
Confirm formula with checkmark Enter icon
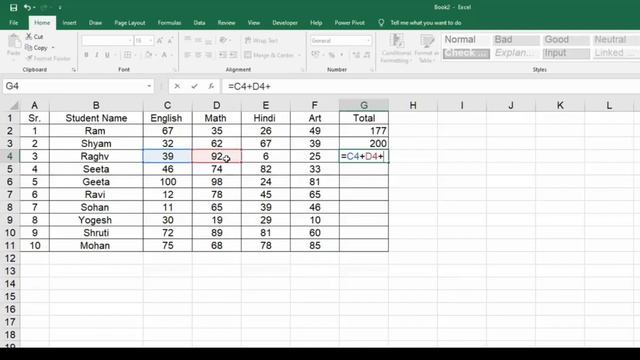(194, 86)
